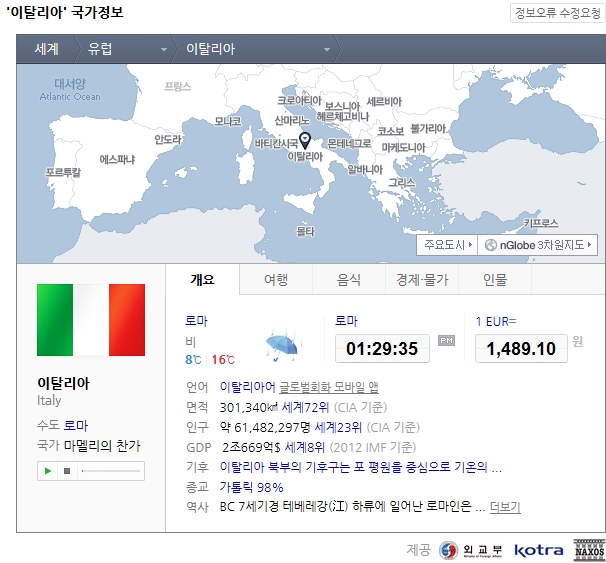606x563 pixels.
Task: Click the 1 EUR= exchange rate link
Action: [x=496, y=321]
